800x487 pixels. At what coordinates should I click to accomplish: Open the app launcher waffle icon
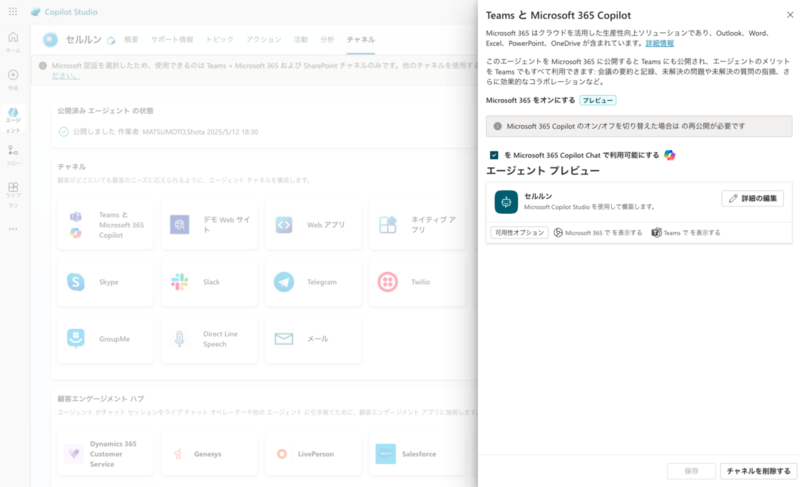13,11
